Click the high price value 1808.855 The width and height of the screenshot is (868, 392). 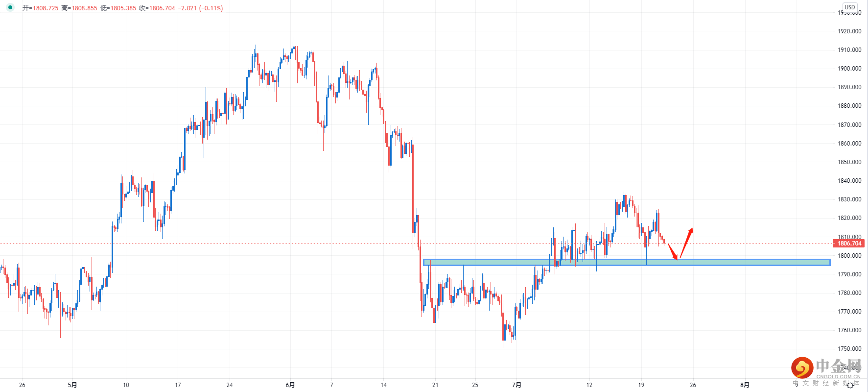pyautogui.click(x=85, y=8)
